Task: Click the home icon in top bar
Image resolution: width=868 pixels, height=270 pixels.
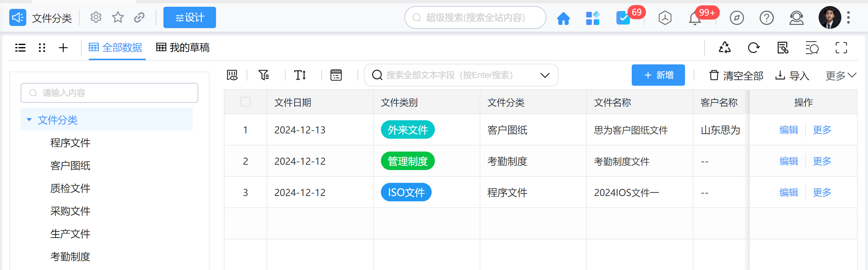Action: click(x=563, y=18)
